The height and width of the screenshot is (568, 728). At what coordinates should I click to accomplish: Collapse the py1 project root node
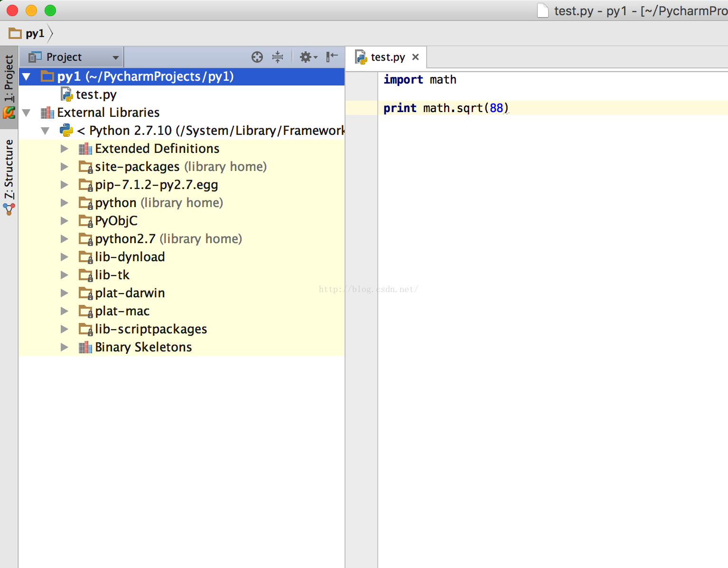click(x=27, y=76)
